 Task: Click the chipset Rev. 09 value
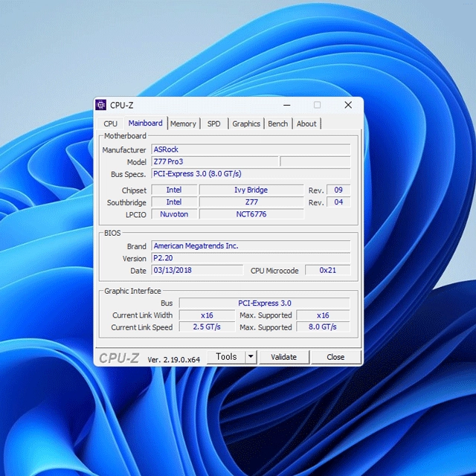coord(338,190)
